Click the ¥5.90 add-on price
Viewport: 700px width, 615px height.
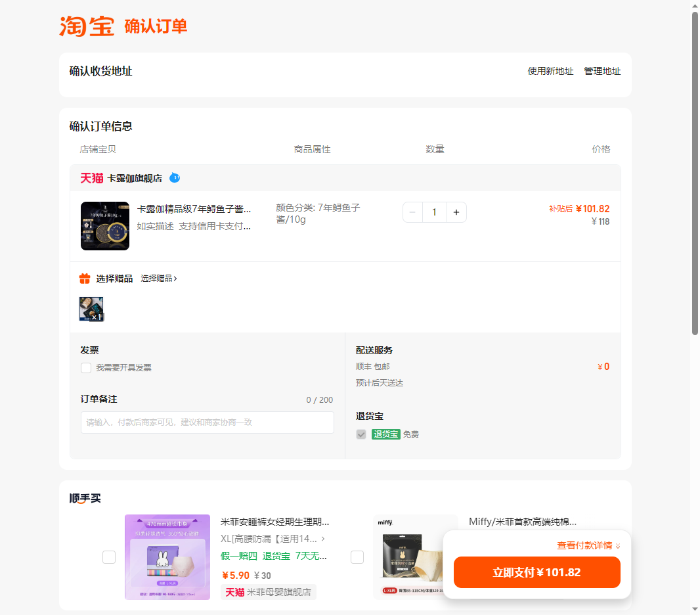tap(236, 576)
